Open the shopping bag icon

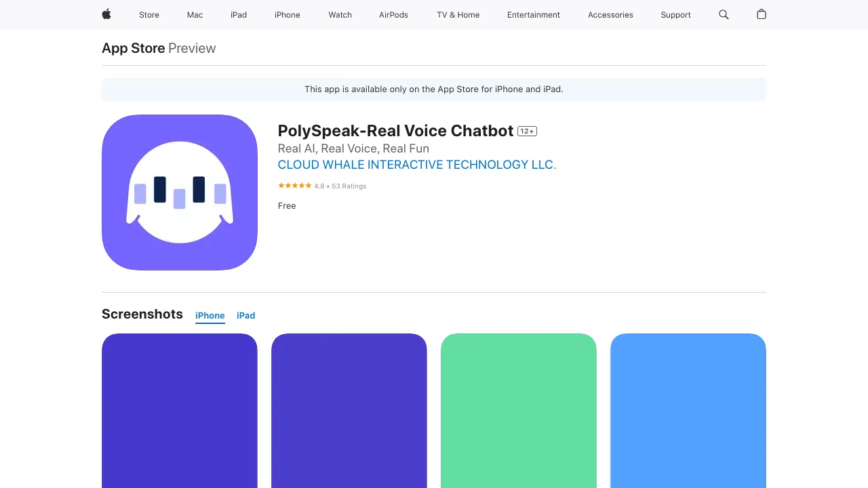(761, 15)
